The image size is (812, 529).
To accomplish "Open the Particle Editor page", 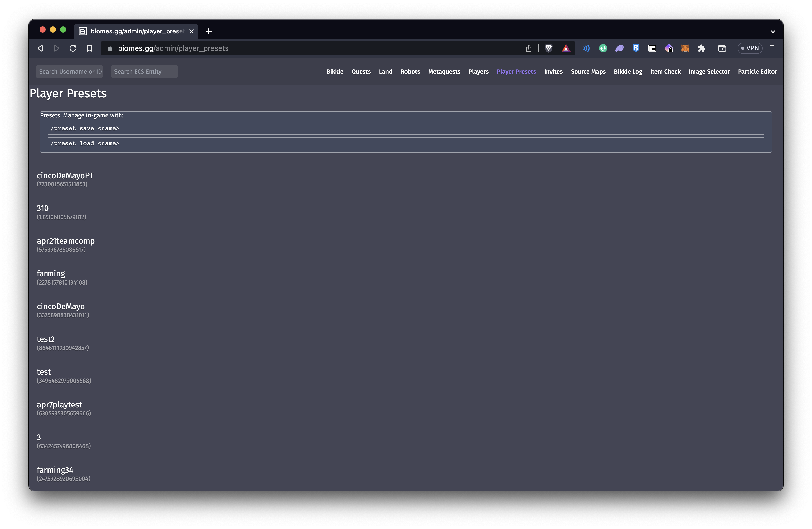I will coord(757,72).
